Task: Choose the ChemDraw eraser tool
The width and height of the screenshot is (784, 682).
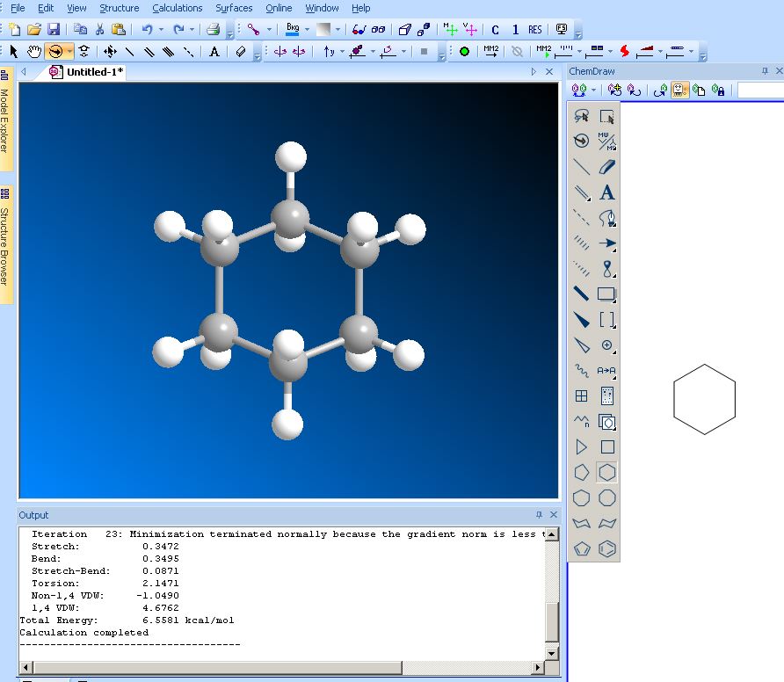Action: 606,167
